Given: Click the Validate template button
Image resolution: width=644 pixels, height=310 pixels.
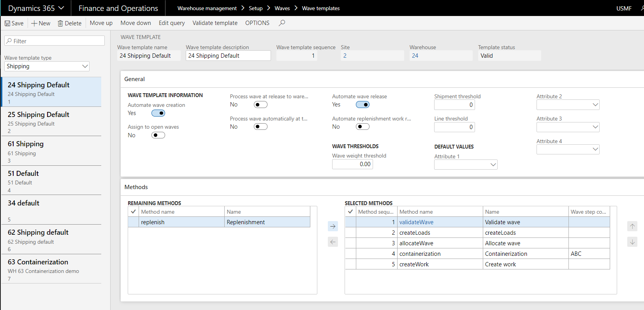Looking at the screenshot, I should (x=215, y=23).
